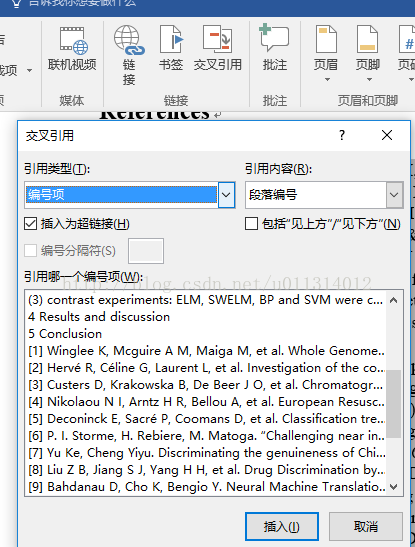Select reference [8] Liu Z B
Screen dimensions: 415x547
(x=206, y=470)
